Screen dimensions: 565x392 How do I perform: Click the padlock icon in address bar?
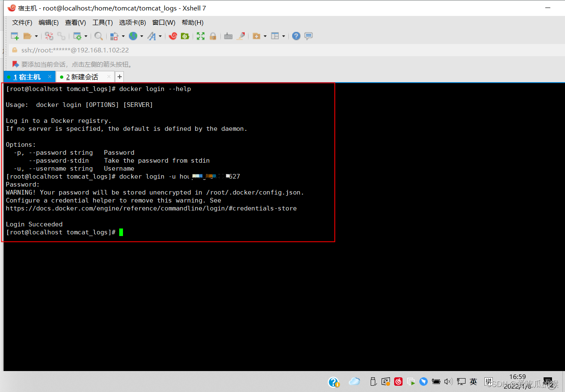pos(14,50)
